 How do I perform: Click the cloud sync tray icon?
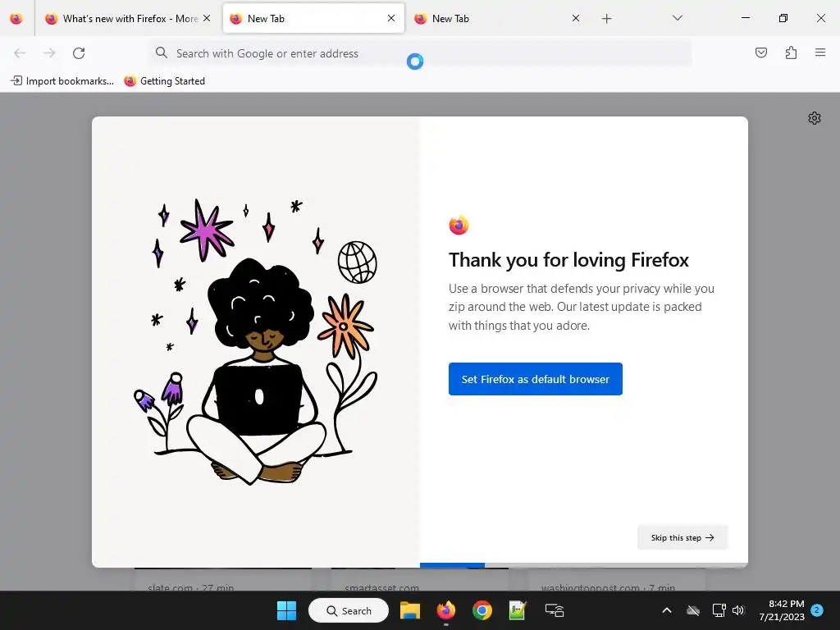[693, 610]
